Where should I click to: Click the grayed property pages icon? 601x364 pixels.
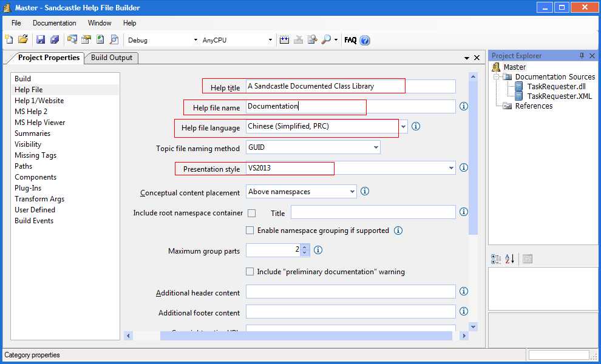tap(528, 259)
